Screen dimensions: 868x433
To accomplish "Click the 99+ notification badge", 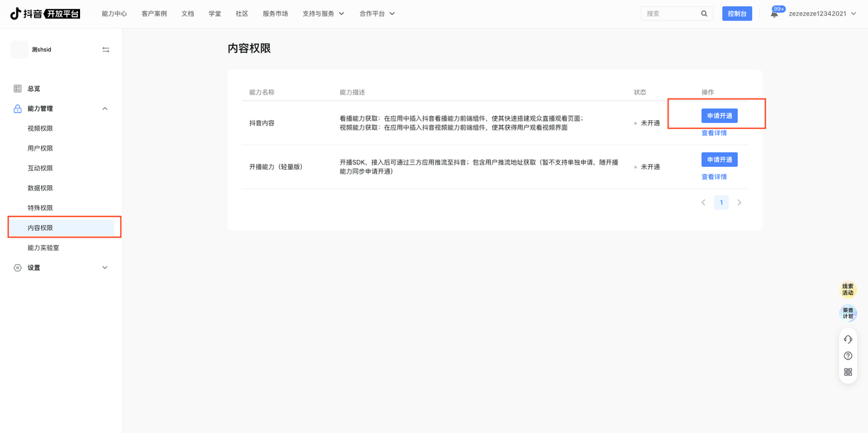I will click(x=778, y=9).
